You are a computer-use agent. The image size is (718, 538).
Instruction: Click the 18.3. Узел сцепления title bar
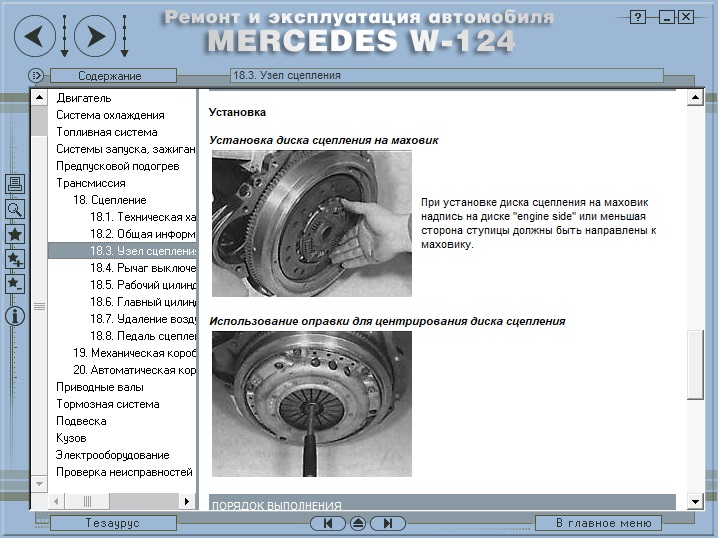pos(446,76)
